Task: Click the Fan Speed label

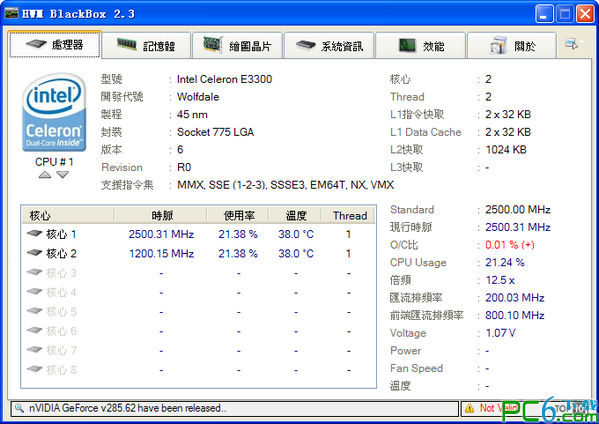Action: (x=416, y=368)
